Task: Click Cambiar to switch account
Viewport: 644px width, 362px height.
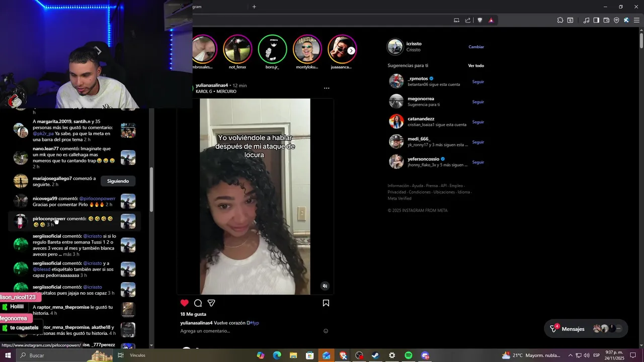Action: pos(476,47)
